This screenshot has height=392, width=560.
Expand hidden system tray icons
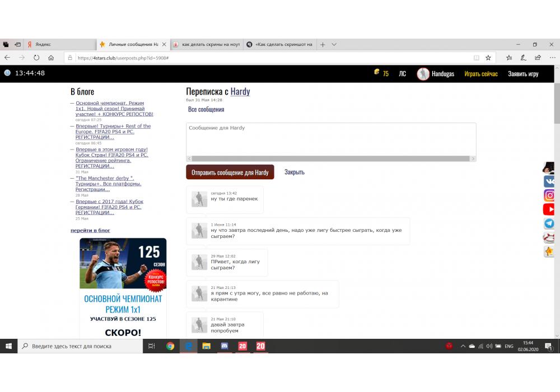coord(463,346)
